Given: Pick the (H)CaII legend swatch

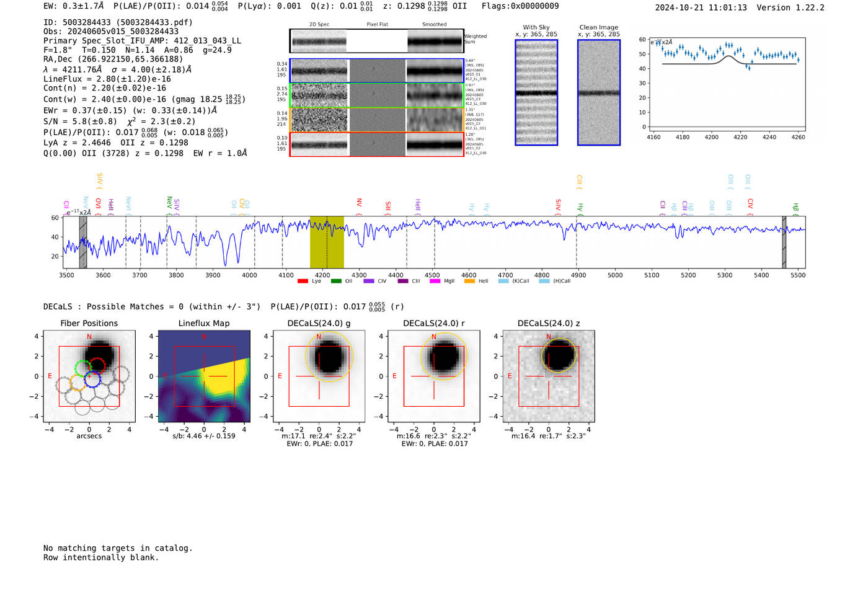Looking at the screenshot, I should click(544, 282).
